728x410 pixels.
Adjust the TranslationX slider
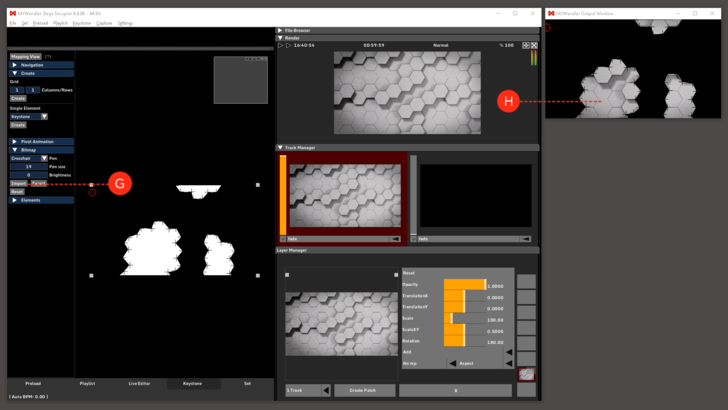coord(465,296)
